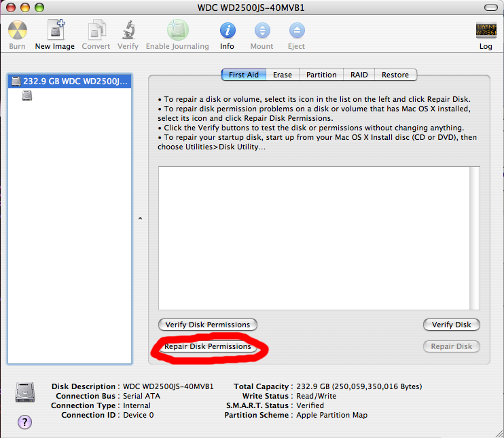Click the Connection Bus value Serial ATA
The image size is (504, 438).
click(x=142, y=396)
